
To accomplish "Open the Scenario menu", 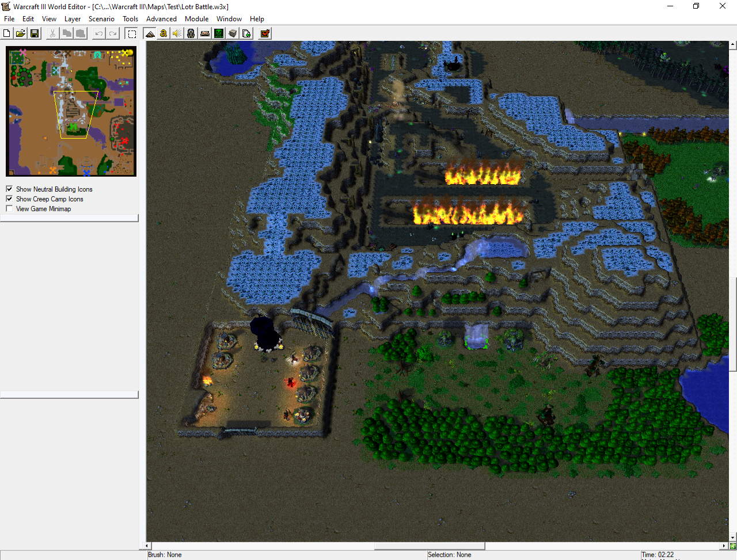I will (101, 19).
